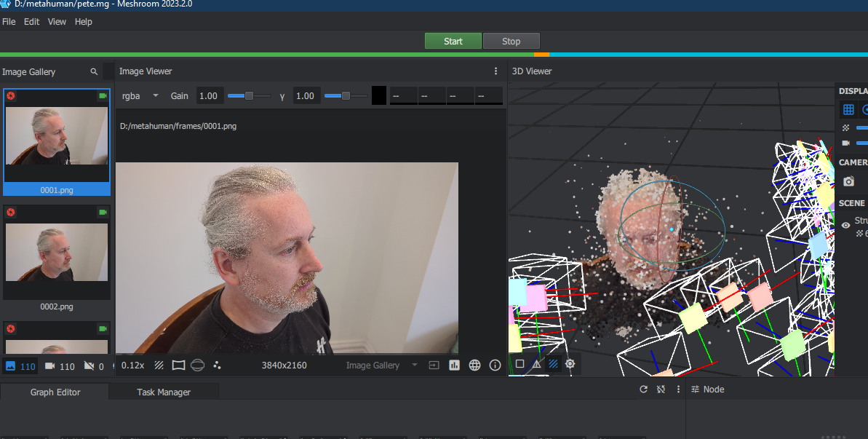The image size is (868, 439).
Task: Open the View menu
Action: [x=57, y=22]
